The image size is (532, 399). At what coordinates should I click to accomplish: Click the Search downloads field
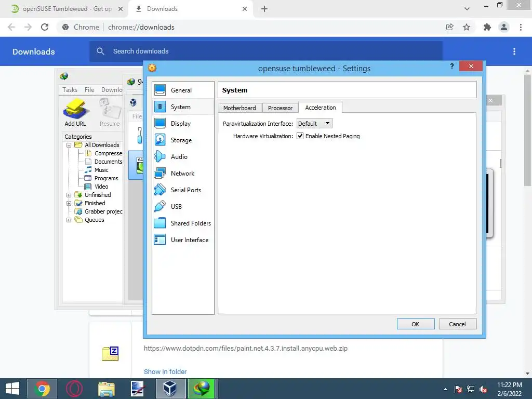pos(266,51)
